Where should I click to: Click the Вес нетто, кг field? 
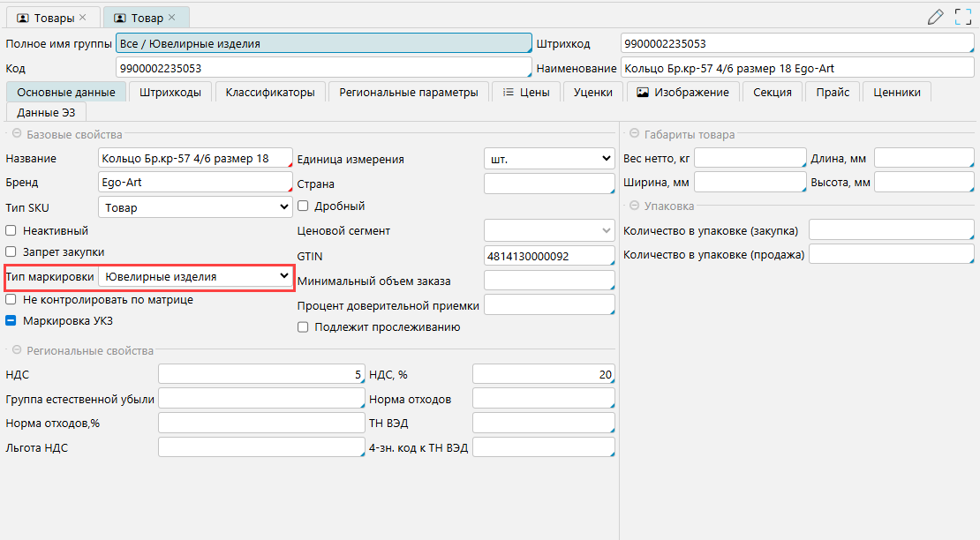(x=748, y=159)
